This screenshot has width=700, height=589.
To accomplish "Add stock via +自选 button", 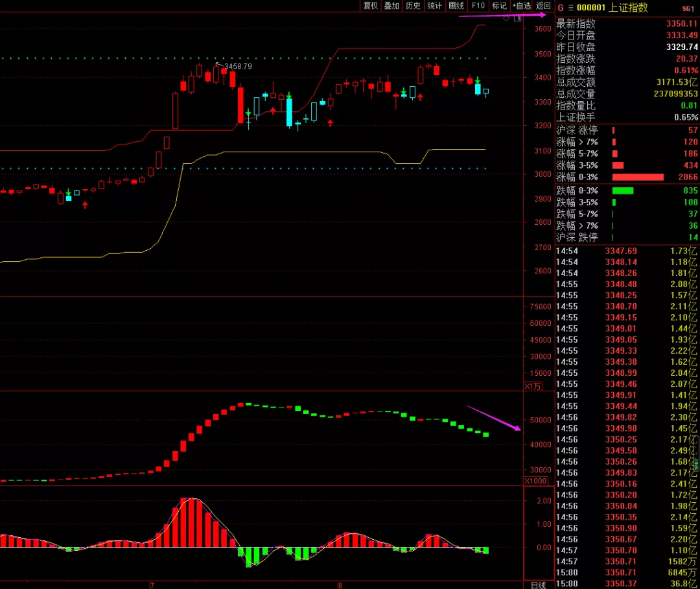I will (522, 6).
